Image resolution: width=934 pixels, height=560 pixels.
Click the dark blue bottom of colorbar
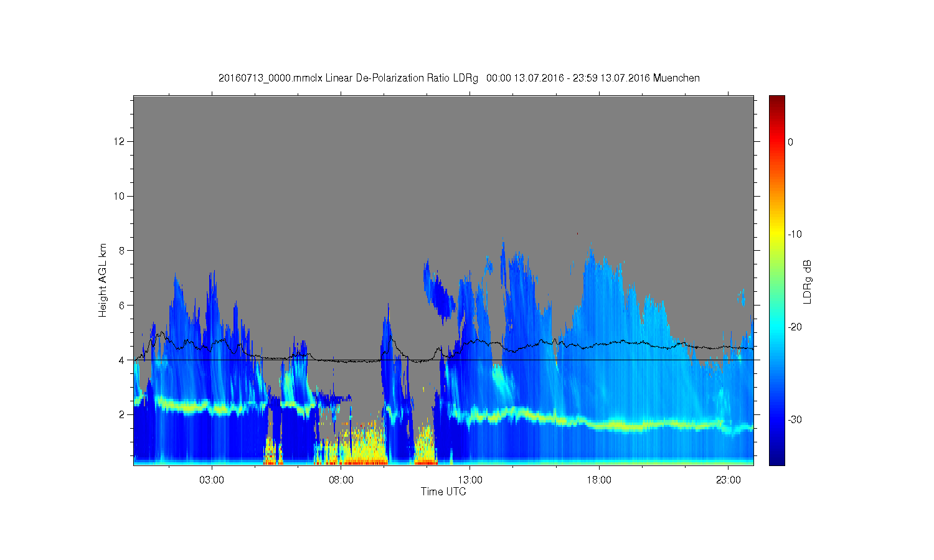(x=776, y=459)
